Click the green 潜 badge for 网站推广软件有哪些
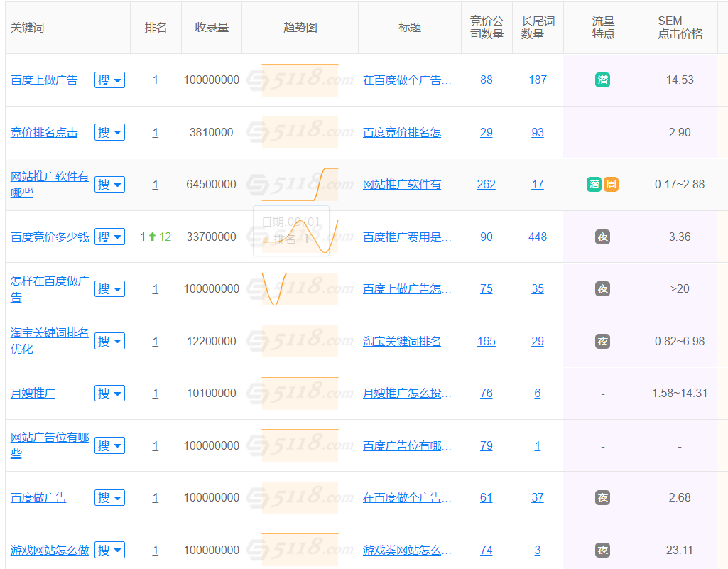728x569 pixels. (x=594, y=185)
